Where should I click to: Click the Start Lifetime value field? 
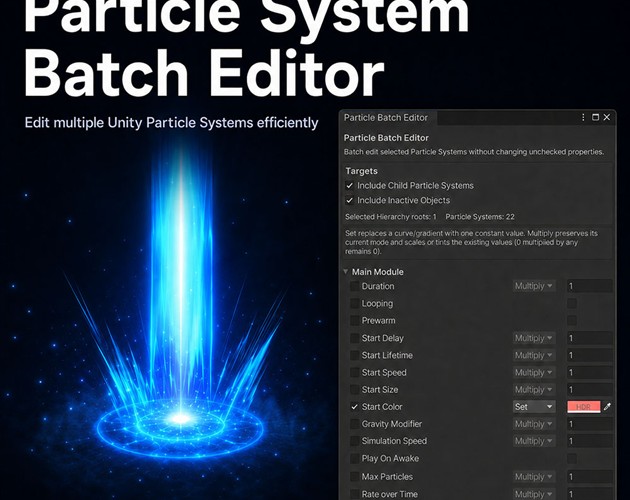pyautogui.click(x=589, y=355)
